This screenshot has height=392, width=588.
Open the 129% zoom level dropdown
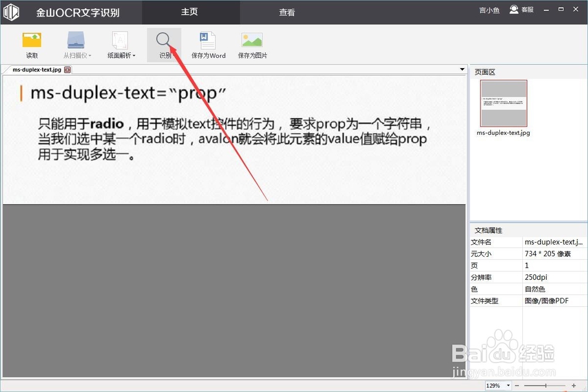pos(507,386)
